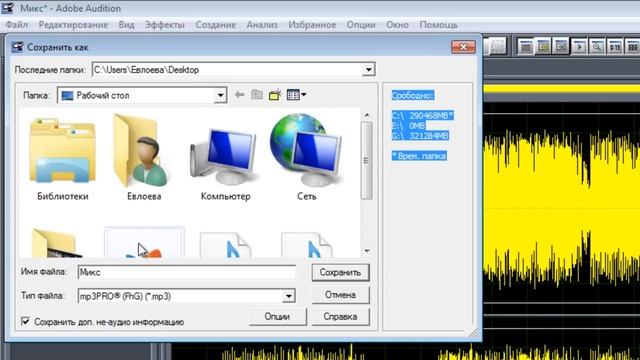Click the recent path C:\Users\Евлоева\Desktop field
This screenshot has height=360, width=640.
pos(233,69)
